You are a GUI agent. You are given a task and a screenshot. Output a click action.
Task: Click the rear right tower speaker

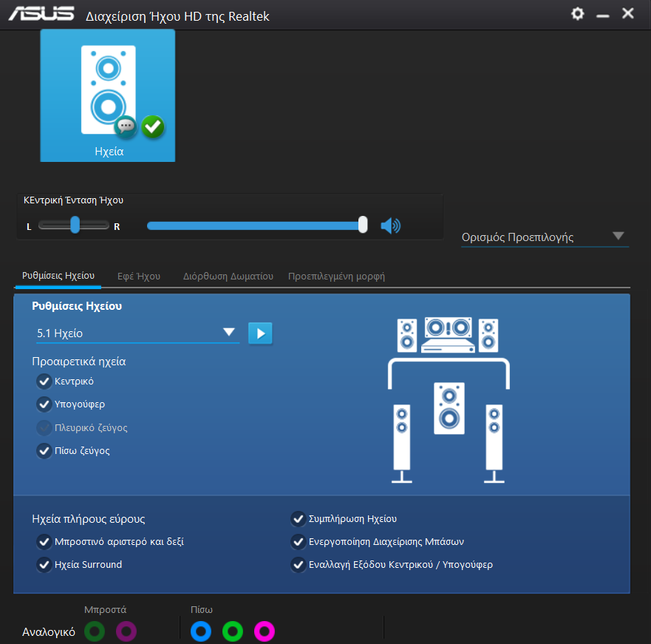pyautogui.click(x=494, y=444)
